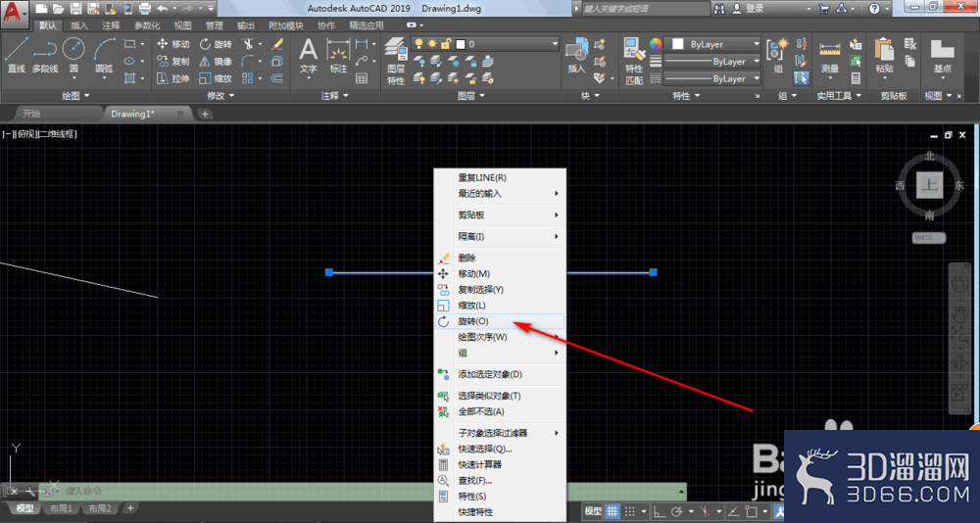Expand the 绘图 panel dropdown

coord(75,96)
